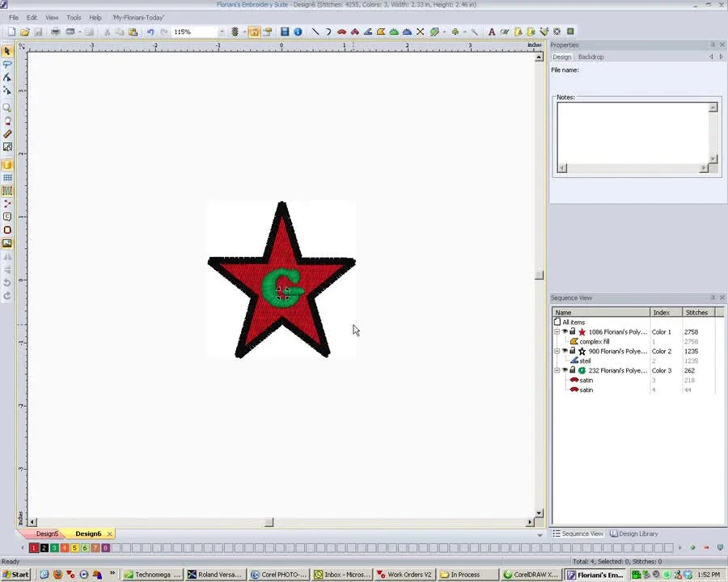Select the Cross stitch X tool

coord(420,32)
